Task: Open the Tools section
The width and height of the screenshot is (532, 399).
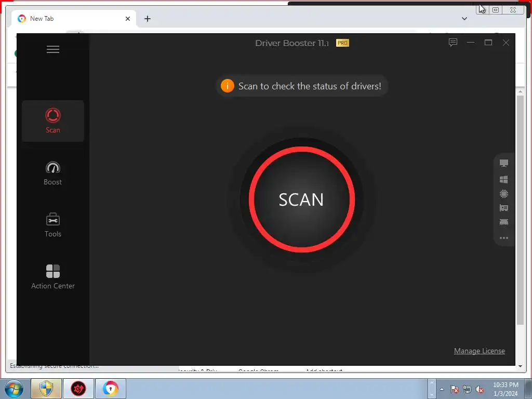Action: coord(53,225)
